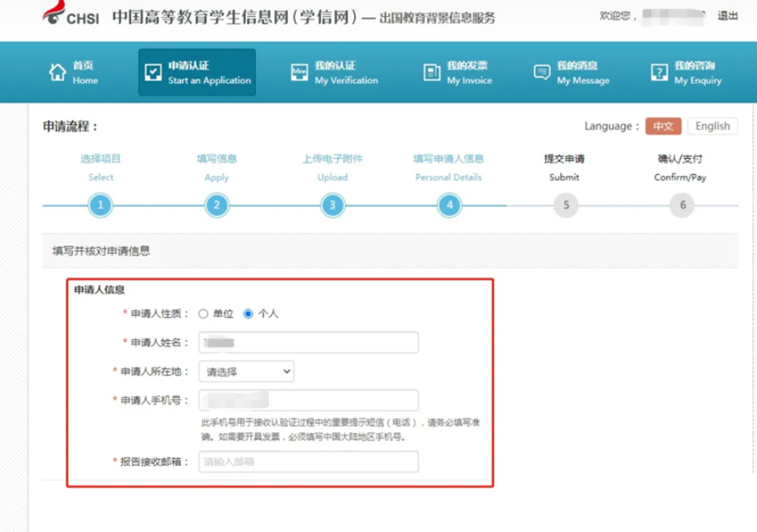Click the 申请人姓名 input field
The width and height of the screenshot is (757, 532).
click(x=309, y=342)
